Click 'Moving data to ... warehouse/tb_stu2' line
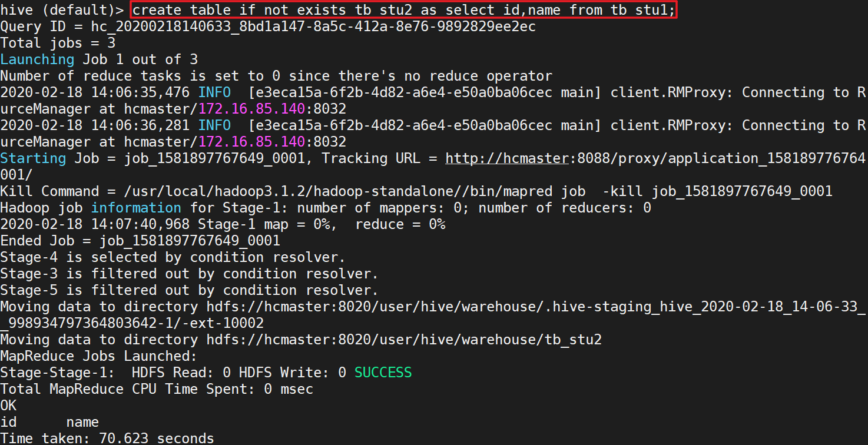The width and height of the screenshot is (868, 445). coord(301,340)
